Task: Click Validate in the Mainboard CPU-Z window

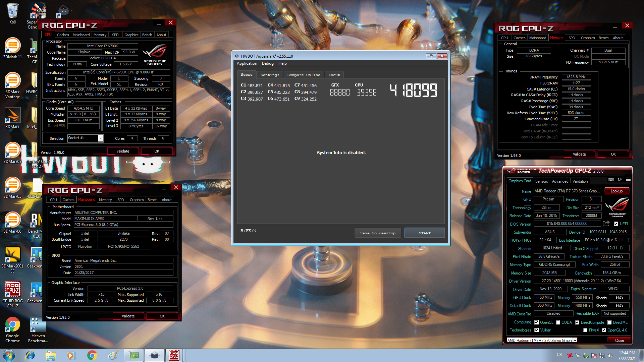Action: pos(128,316)
